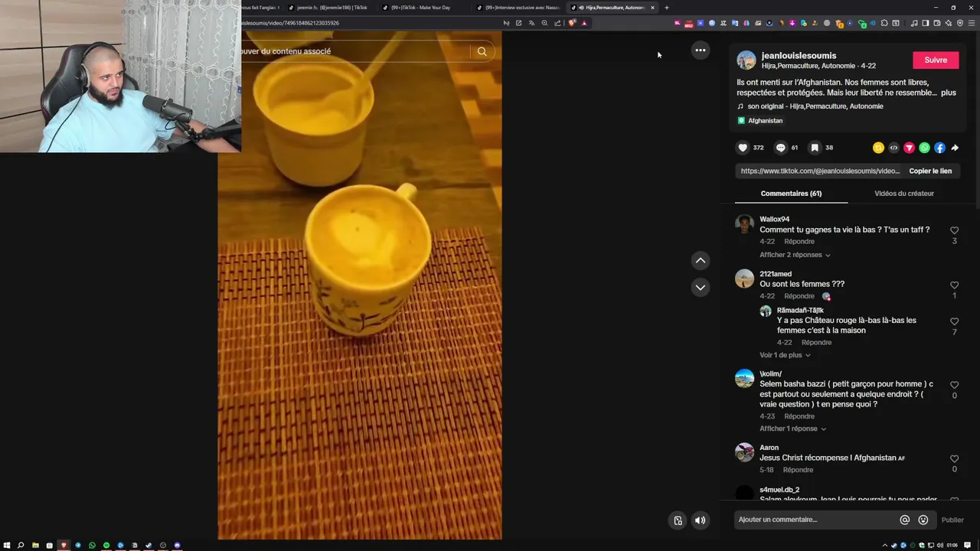Repost using the yellow repost icon
Image resolution: width=980 pixels, height=551 pixels.
point(878,148)
